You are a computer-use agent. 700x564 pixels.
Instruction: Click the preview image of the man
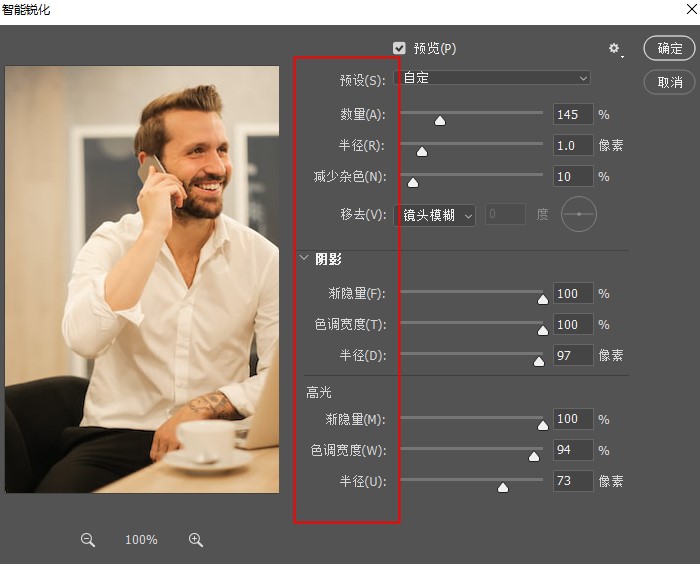pyautogui.click(x=142, y=280)
